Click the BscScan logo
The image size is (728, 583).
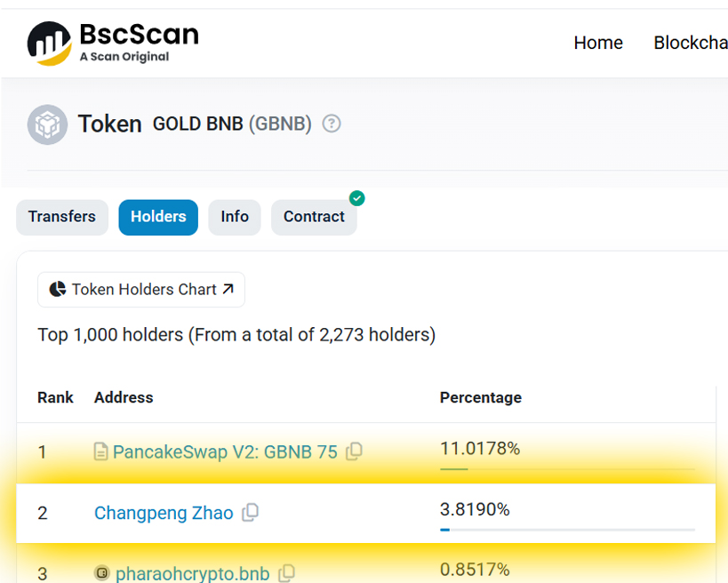[x=112, y=42]
